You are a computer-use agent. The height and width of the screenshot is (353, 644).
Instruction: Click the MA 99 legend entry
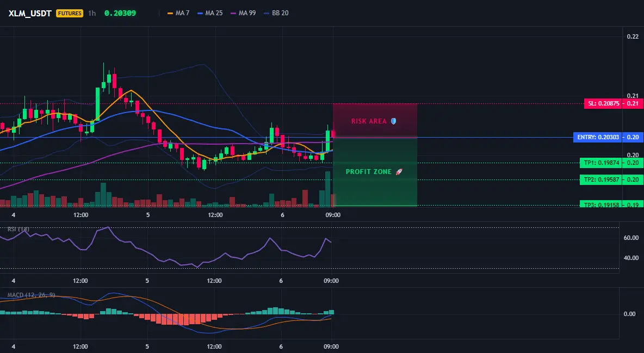[x=244, y=13]
